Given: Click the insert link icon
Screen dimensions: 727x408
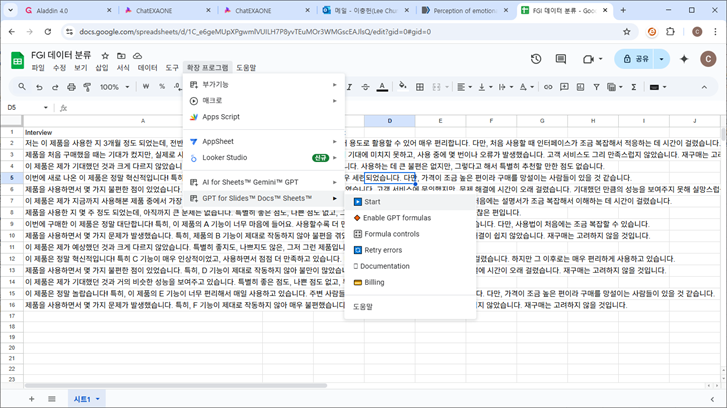Looking at the screenshot, I should (x=548, y=87).
